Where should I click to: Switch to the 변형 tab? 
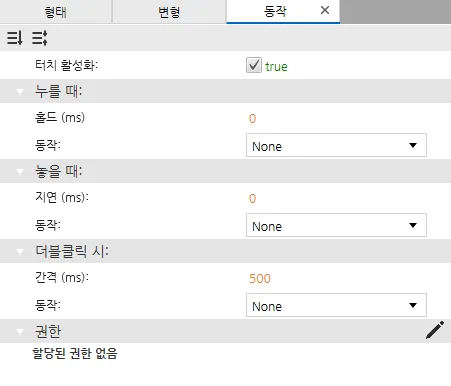pos(169,12)
